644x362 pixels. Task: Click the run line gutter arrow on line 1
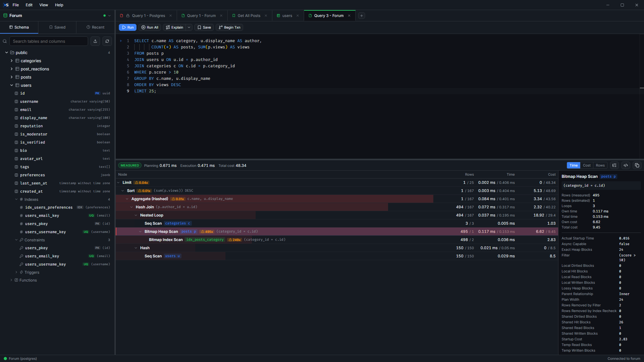click(121, 41)
